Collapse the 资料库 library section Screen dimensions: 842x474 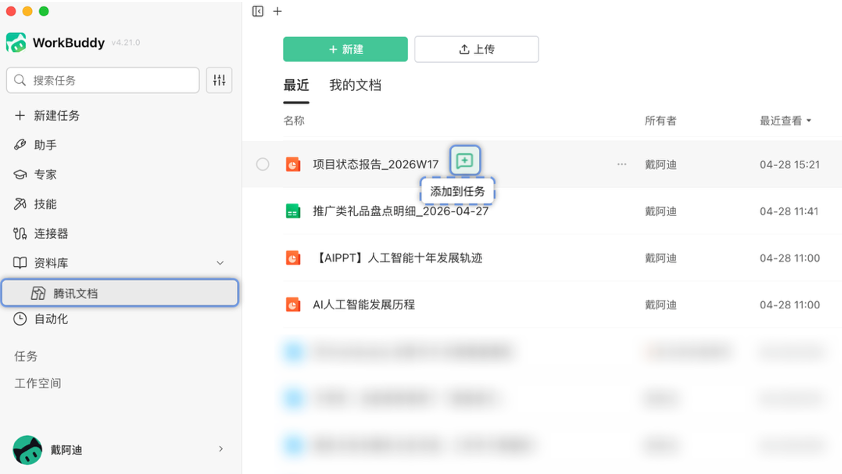220,263
